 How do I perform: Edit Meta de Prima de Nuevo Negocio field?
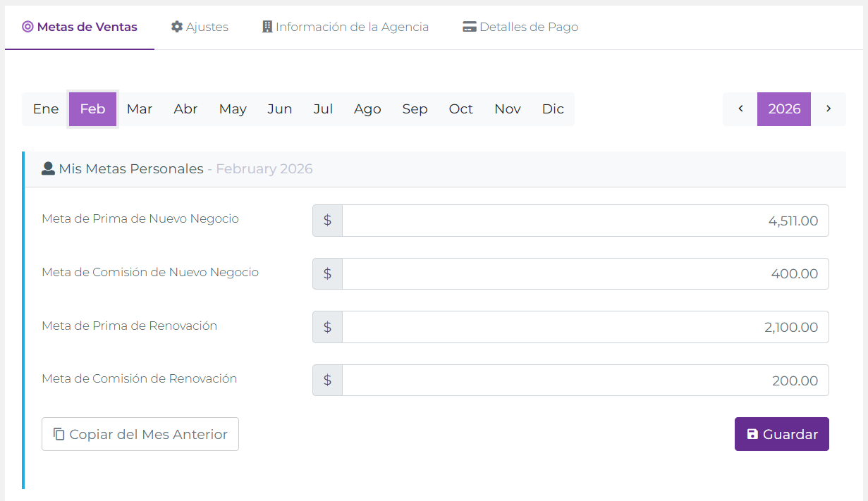[x=585, y=221]
